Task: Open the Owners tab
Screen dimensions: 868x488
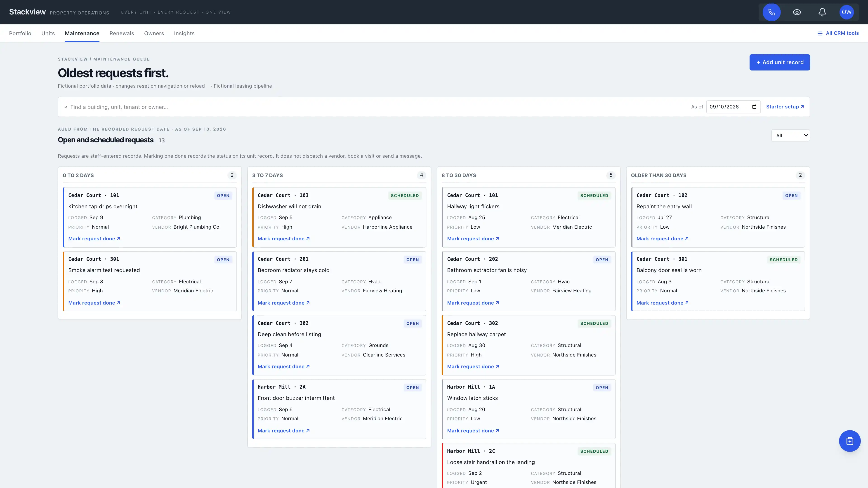Action: pos(154,33)
